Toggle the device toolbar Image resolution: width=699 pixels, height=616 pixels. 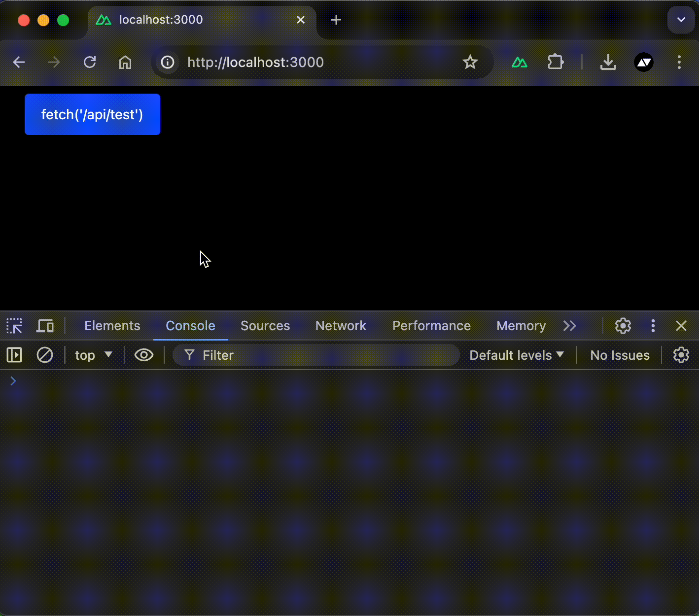click(45, 326)
